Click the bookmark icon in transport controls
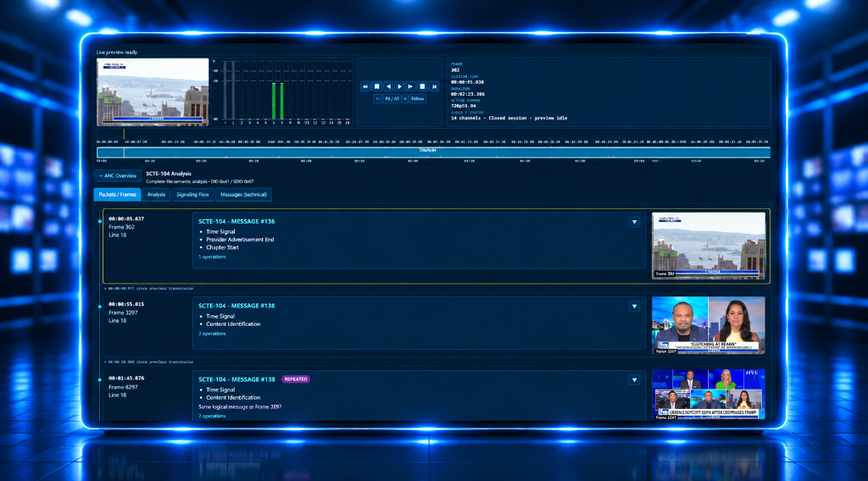The height and width of the screenshot is (481, 868). pos(377,86)
